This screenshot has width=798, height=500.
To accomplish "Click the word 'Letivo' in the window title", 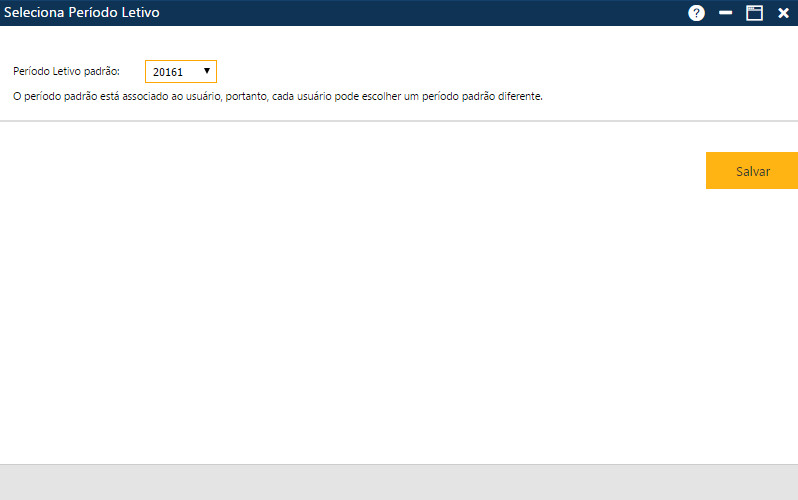I will tap(138, 13).
